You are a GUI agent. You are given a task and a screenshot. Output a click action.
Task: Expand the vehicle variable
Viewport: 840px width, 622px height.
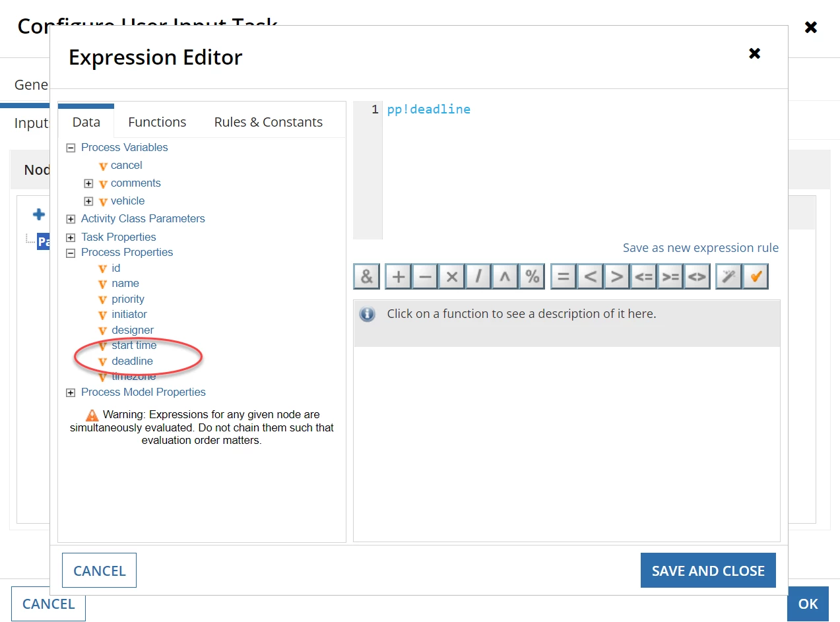(x=88, y=201)
